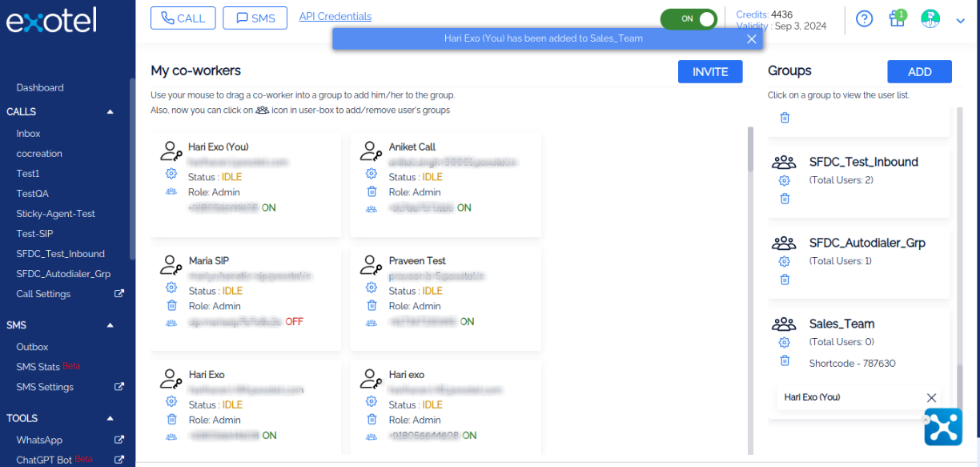Delete co-worker Maria SIP with trash icon
The image size is (980, 467).
pos(171,304)
